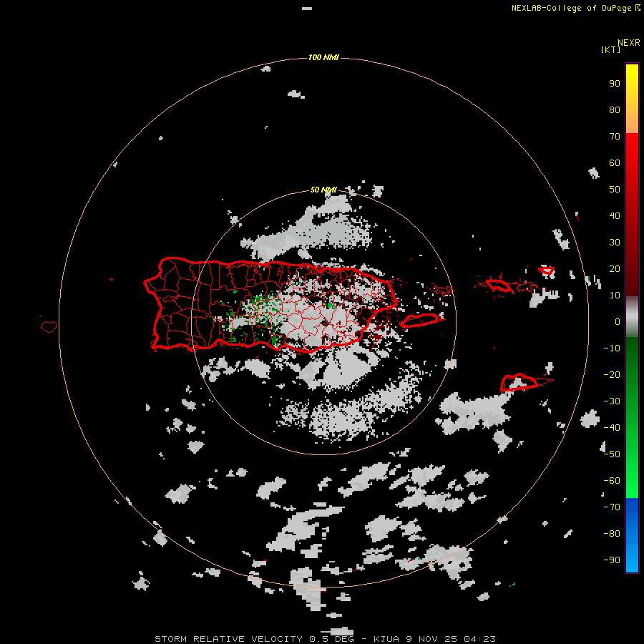Click the 60 value on velocity scale
The image size is (644, 644).
(x=615, y=163)
